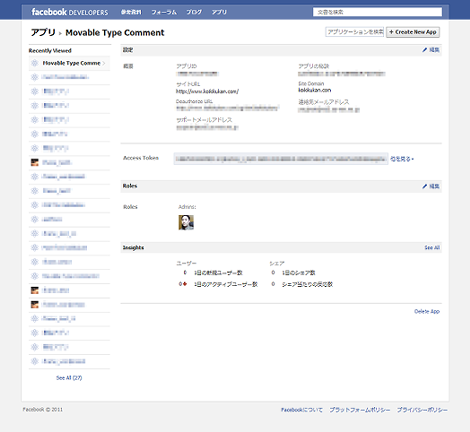470x432 pixels.
Task: Click the Admins: label
Action: point(187,207)
